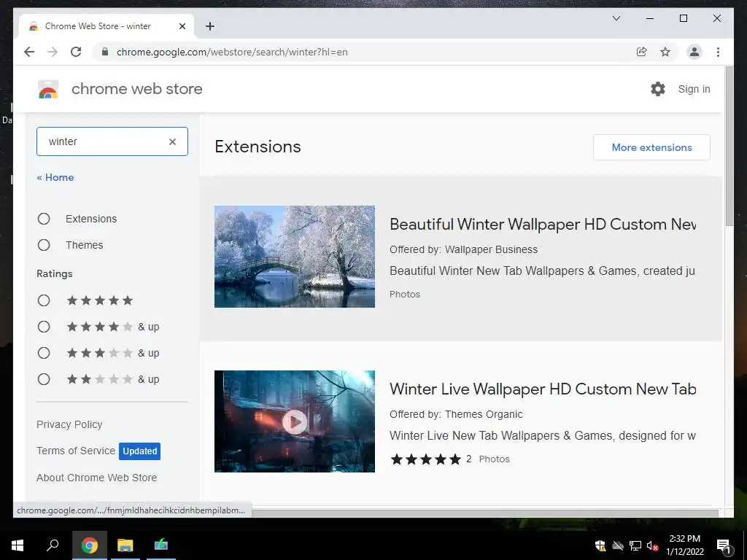The height and width of the screenshot is (560, 747).
Task: Click the address bar URL
Action: (x=232, y=52)
